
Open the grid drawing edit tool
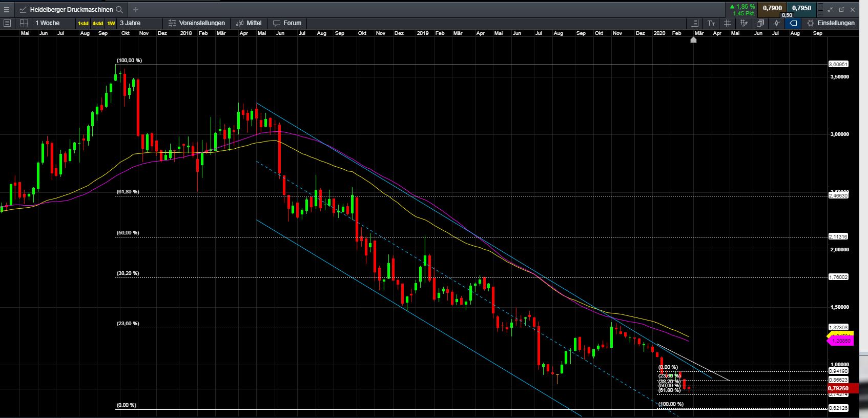click(744, 23)
